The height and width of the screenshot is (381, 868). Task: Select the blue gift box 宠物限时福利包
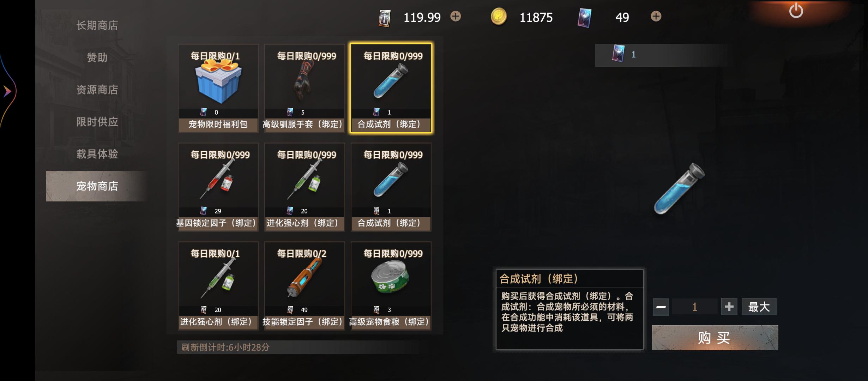(218, 88)
